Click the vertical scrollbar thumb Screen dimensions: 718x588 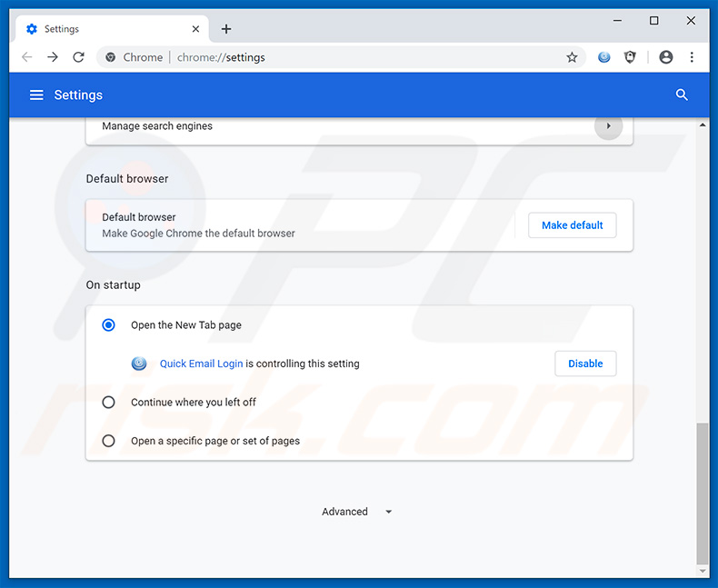coord(702,493)
